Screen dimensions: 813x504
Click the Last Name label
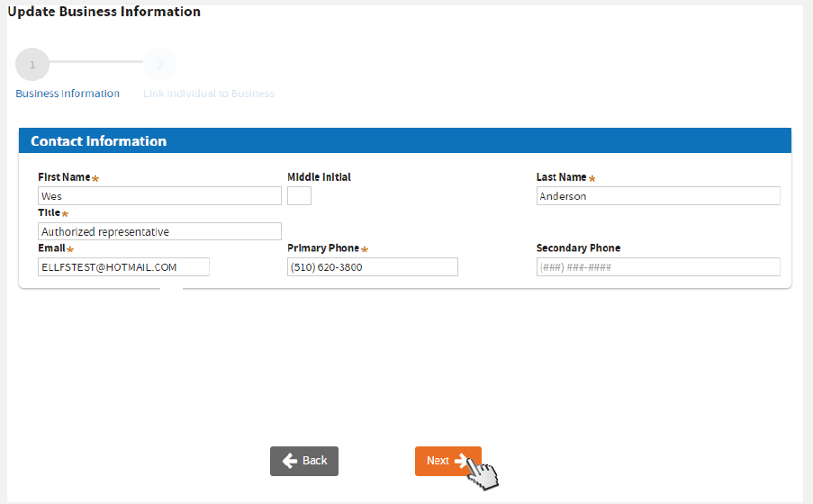point(561,177)
